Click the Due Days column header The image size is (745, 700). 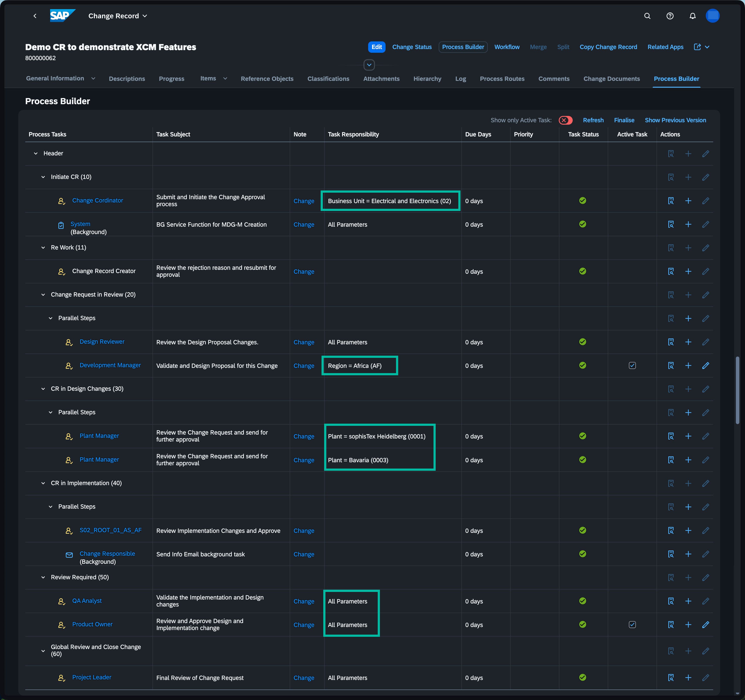(x=478, y=134)
